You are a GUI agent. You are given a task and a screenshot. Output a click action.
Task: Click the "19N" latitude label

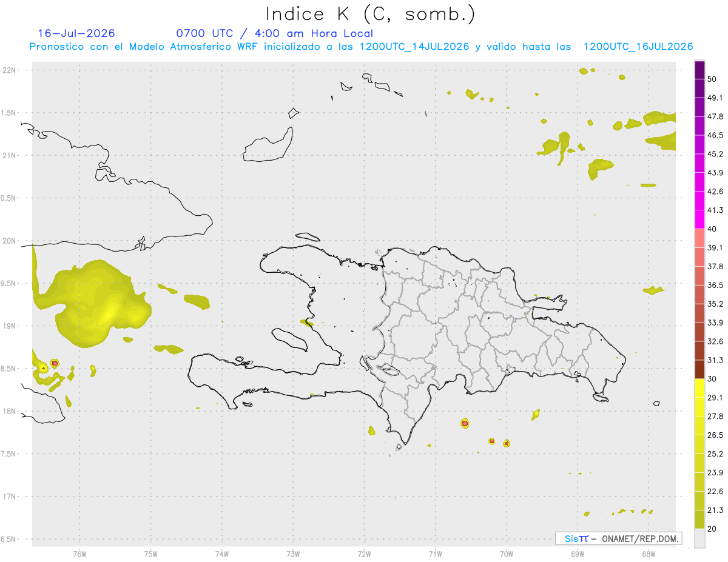[10, 326]
